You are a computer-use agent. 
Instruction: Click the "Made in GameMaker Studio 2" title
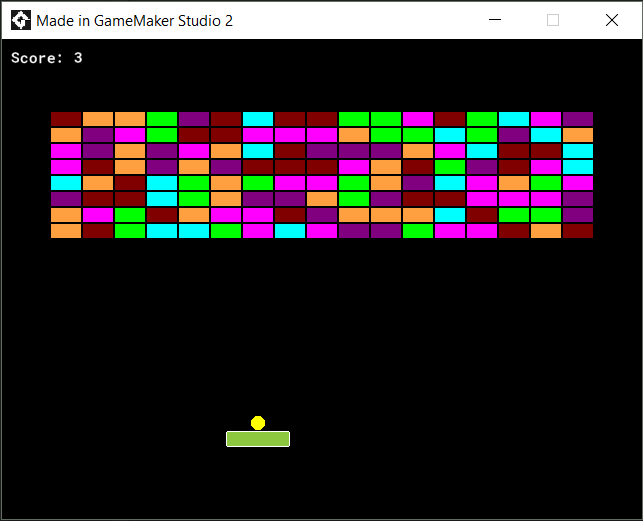(x=135, y=21)
